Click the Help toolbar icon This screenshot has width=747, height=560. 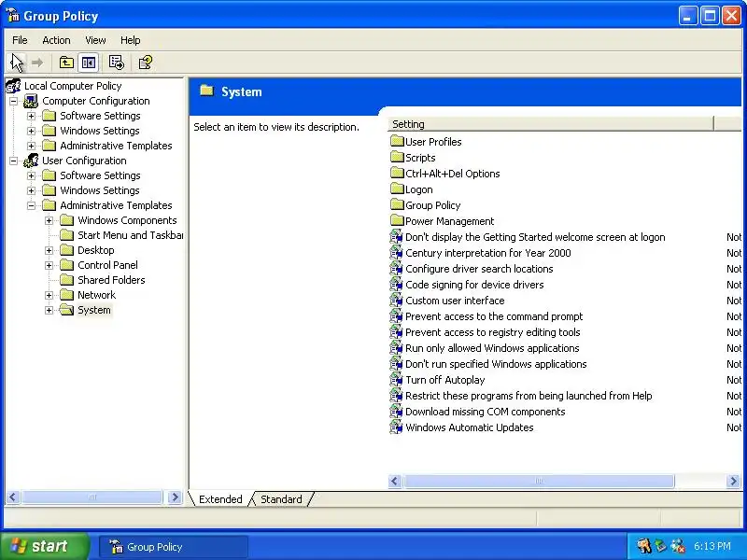pyautogui.click(x=145, y=63)
